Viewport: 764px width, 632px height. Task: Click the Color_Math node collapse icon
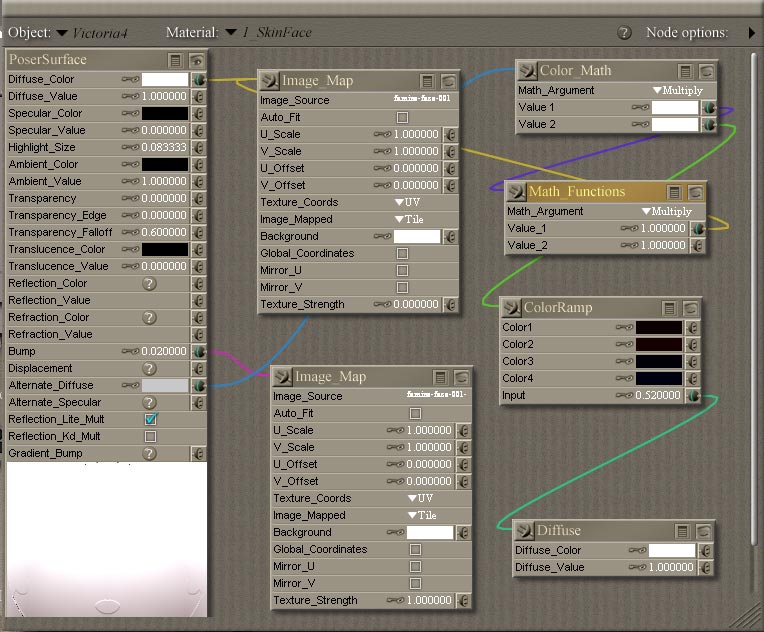[685, 71]
